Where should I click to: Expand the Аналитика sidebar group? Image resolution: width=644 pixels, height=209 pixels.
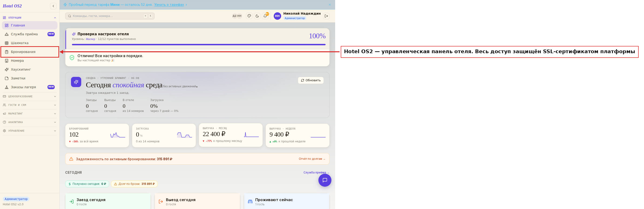click(30, 122)
